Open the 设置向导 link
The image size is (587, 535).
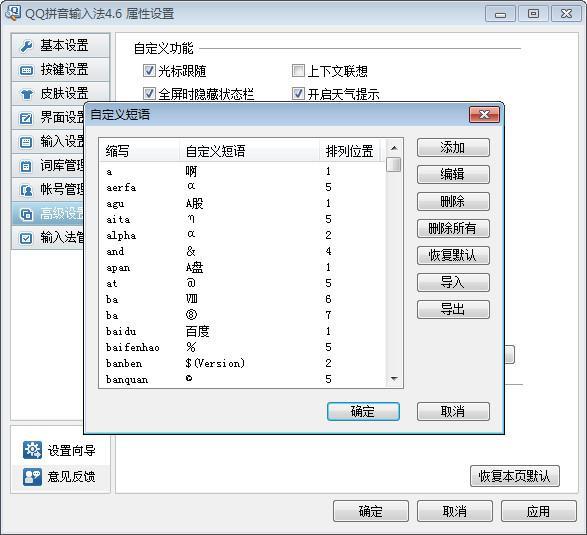[72, 450]
